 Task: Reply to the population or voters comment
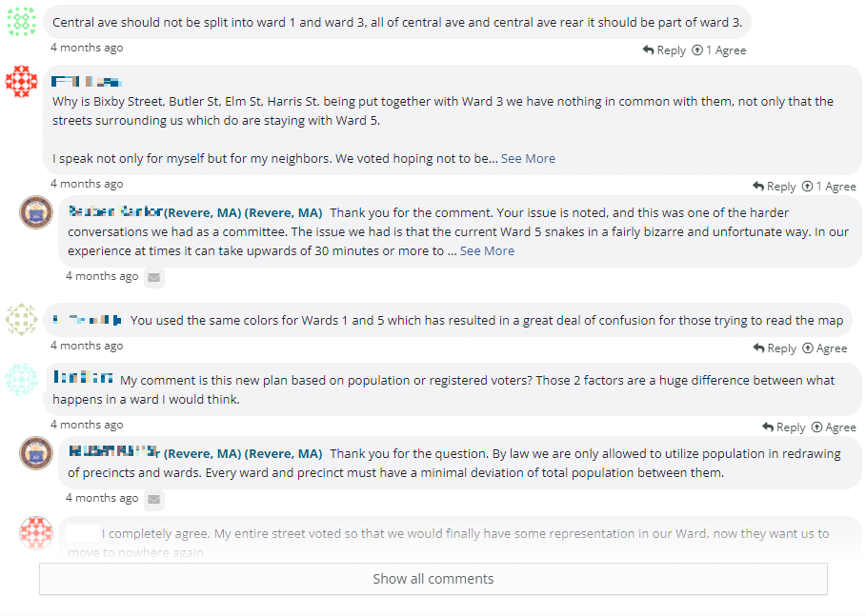pos(784,427)
